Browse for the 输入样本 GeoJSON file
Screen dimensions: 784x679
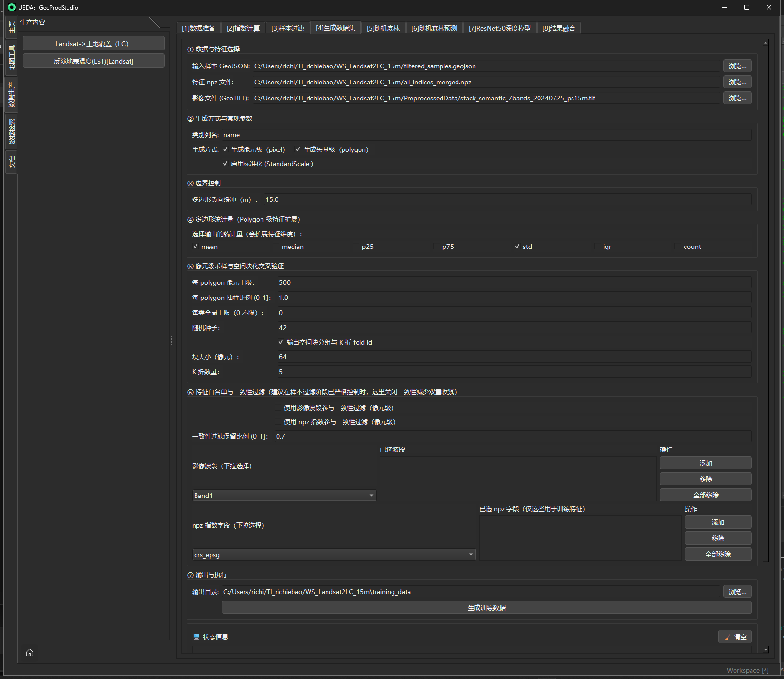tap(737, 66)
